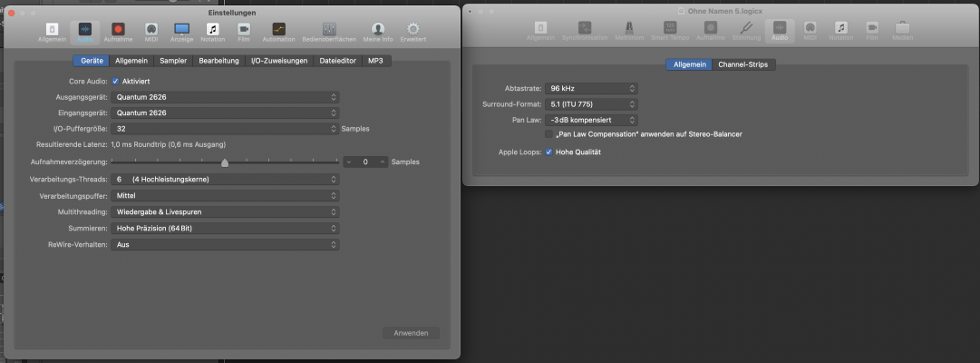Click the Anwenden button
Screen dimensions: 980x363
(x=411, y=333)
